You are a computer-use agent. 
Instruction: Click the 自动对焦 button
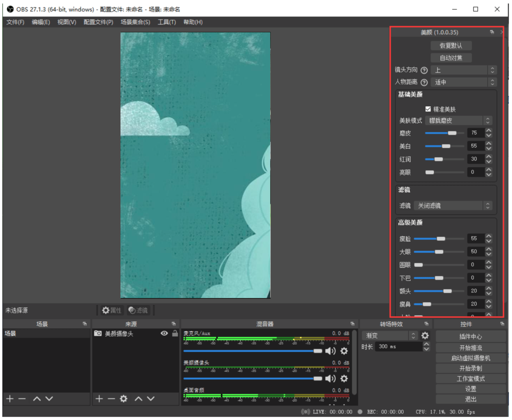451,58
